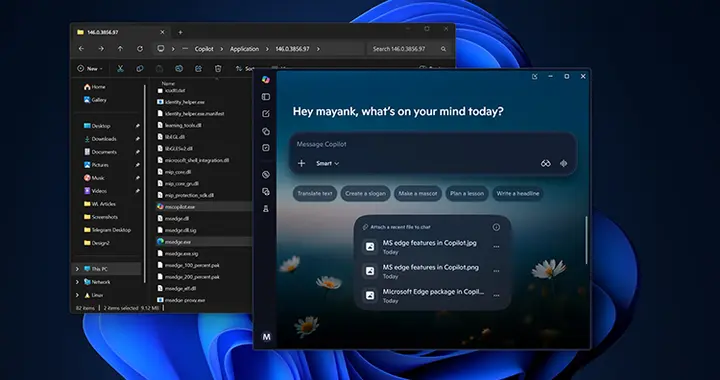
Task: Expand Linux in navigation pane
Action: [77, 295]
